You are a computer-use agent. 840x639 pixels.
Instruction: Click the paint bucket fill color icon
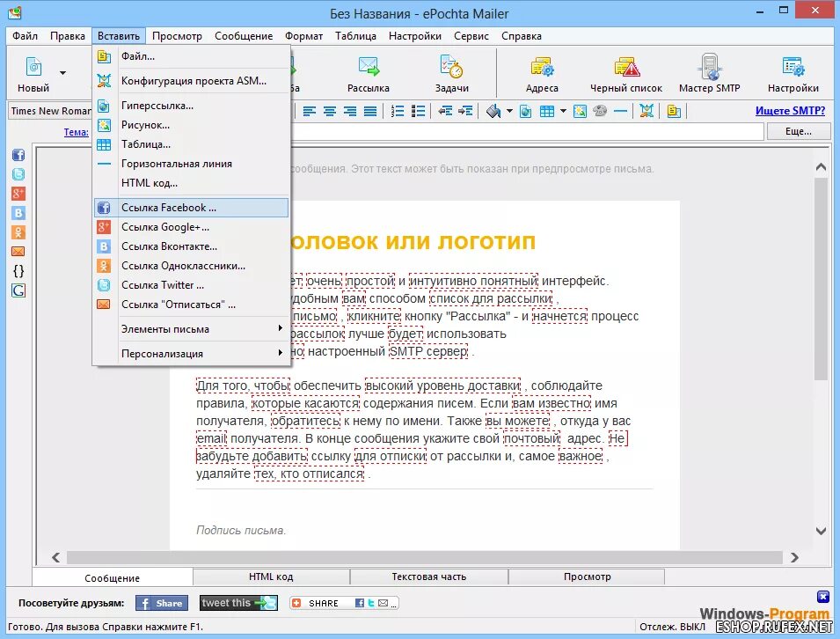(493, 111)
